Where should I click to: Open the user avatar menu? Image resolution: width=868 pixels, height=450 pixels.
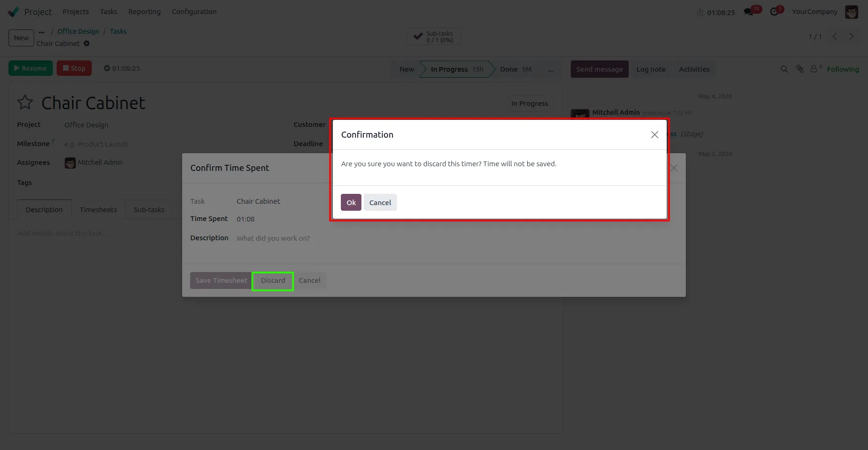pyautogui.click(x=852, y=12)
